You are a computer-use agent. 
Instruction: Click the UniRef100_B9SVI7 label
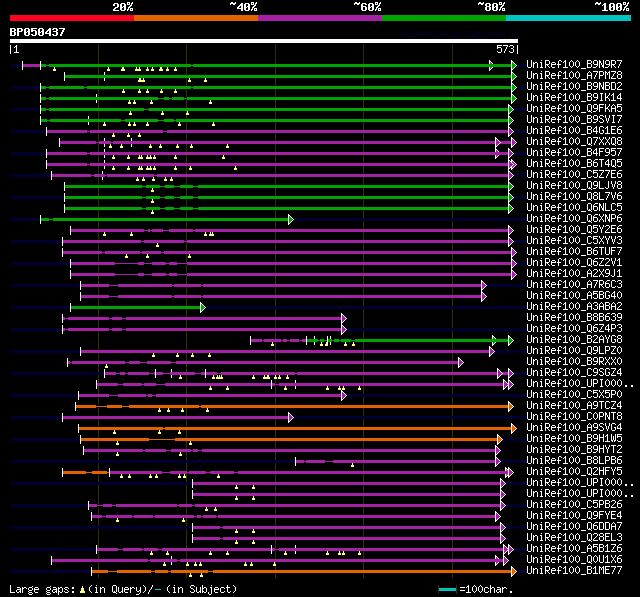574,119
